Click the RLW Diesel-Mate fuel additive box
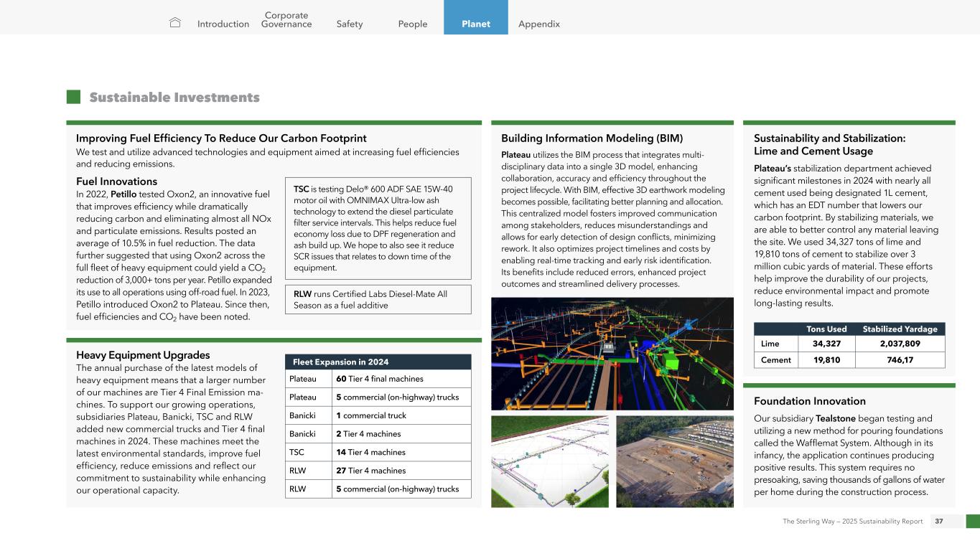The height and width of the screenshot is (551, 980). (x=378, y=299)
